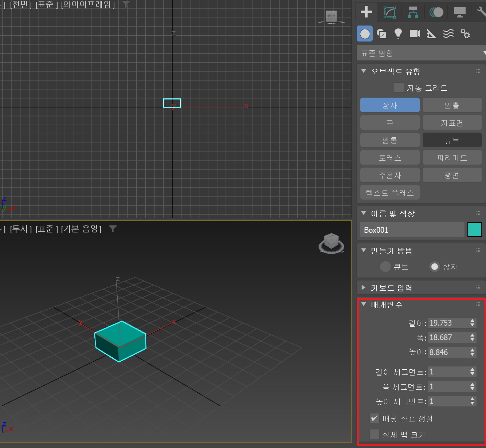The width and height of the screenshot is (486, 448).
Task: Click the 길이 value field 19.753
Action: pyautogui.click(x=448, y=323)
